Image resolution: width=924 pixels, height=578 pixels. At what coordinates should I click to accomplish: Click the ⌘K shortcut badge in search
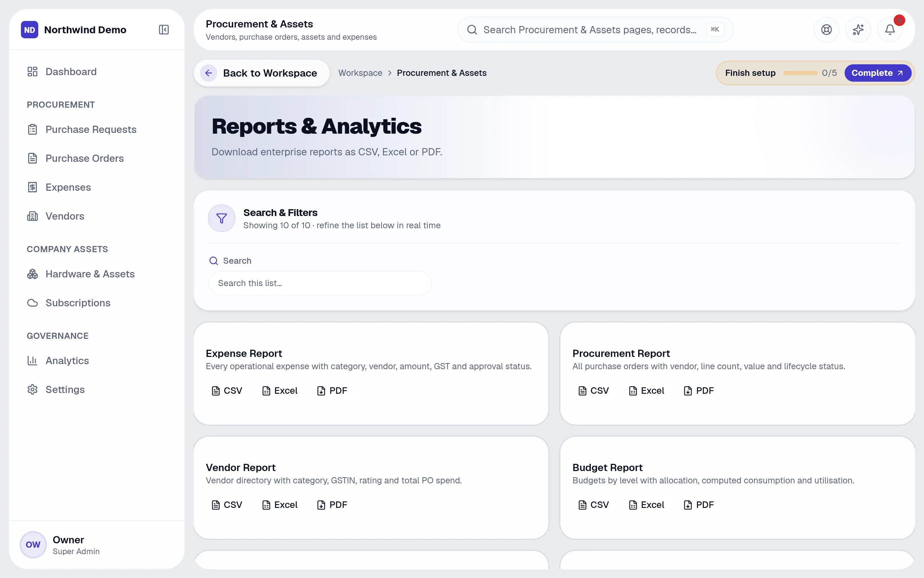pos(715,29)
